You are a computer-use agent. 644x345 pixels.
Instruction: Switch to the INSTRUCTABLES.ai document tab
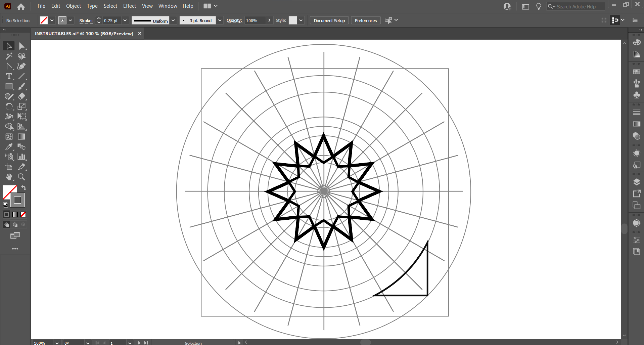point(84,33)
